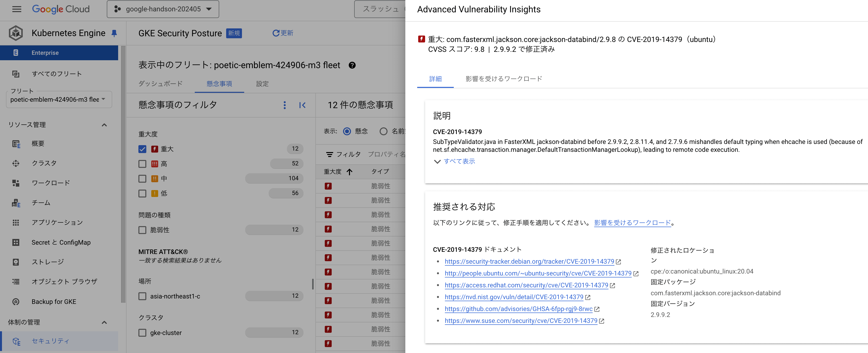Viewport: 868px width, 353px height.
Task: Sort by the 重大度 column arrow
Action: (x=349, y=172)
